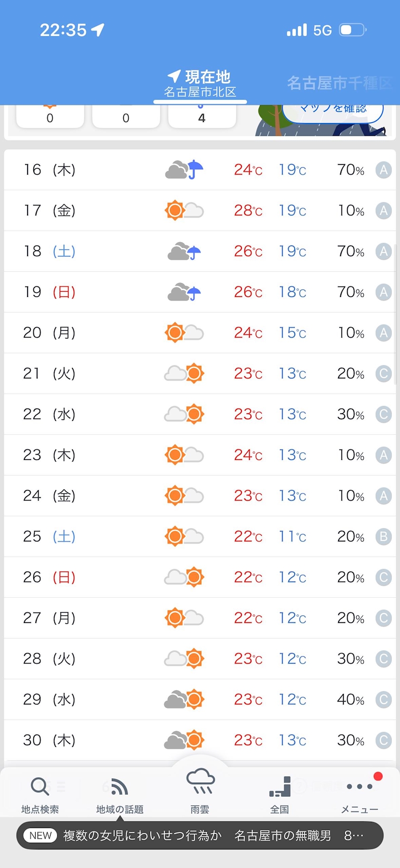Tap the cloudy-sunny icon for 29 (水)

click(184, 699)
